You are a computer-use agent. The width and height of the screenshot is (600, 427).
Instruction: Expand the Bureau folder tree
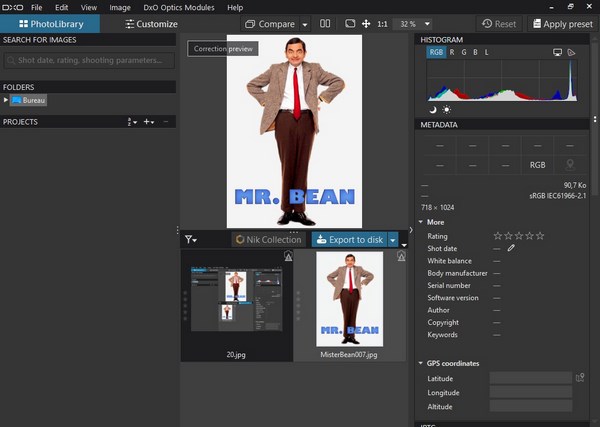tap(5, 100)
